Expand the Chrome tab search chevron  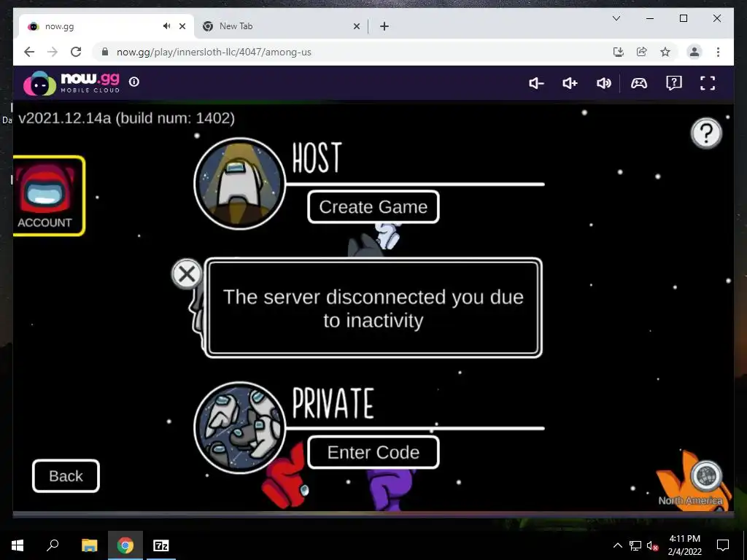616,18
